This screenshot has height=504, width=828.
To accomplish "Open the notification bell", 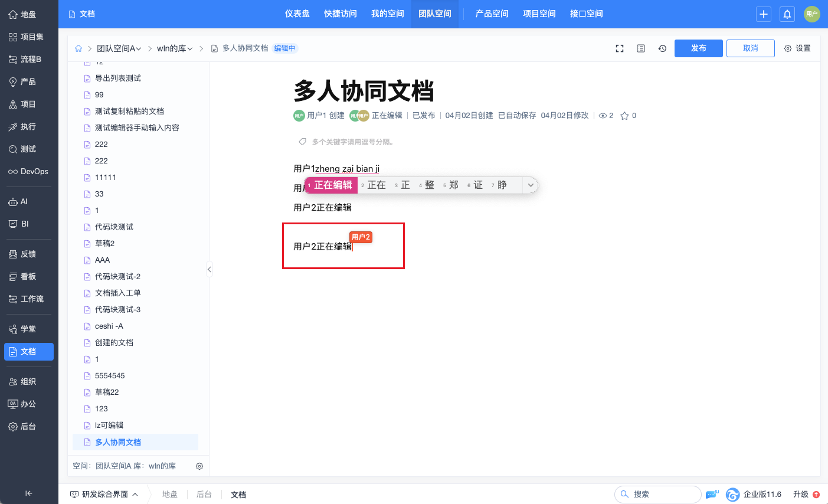I will 787,14.
